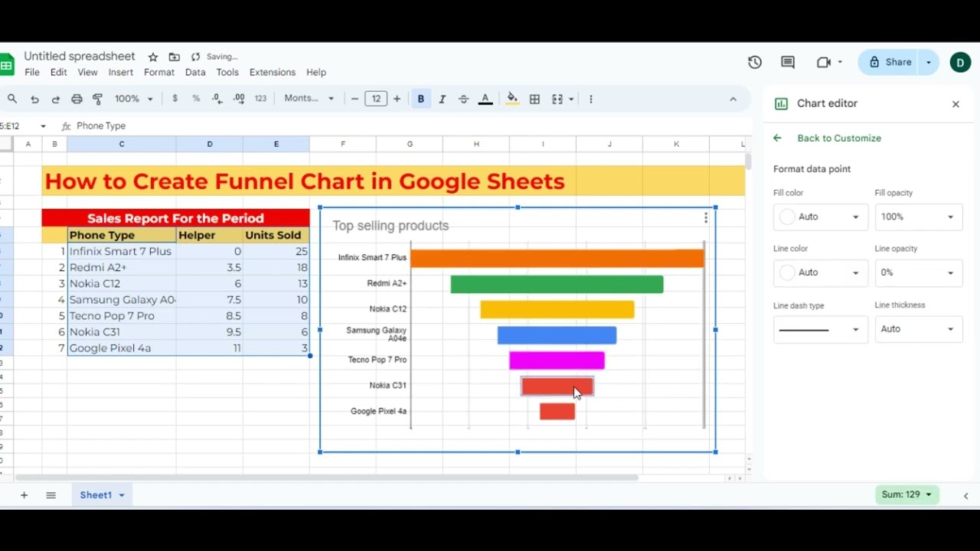Select the orange Infinix Smart 7 Plus bar

coord(557,258)
